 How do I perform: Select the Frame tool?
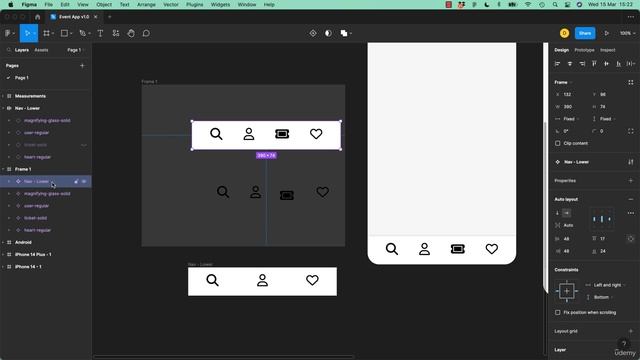(47, 33)
